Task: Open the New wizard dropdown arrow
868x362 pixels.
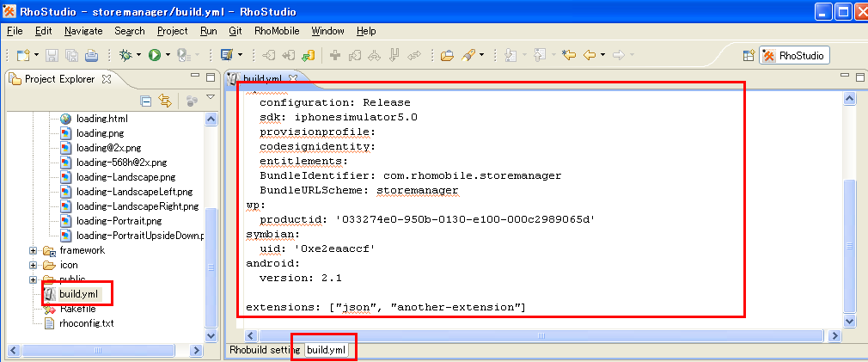Action: 36,55
